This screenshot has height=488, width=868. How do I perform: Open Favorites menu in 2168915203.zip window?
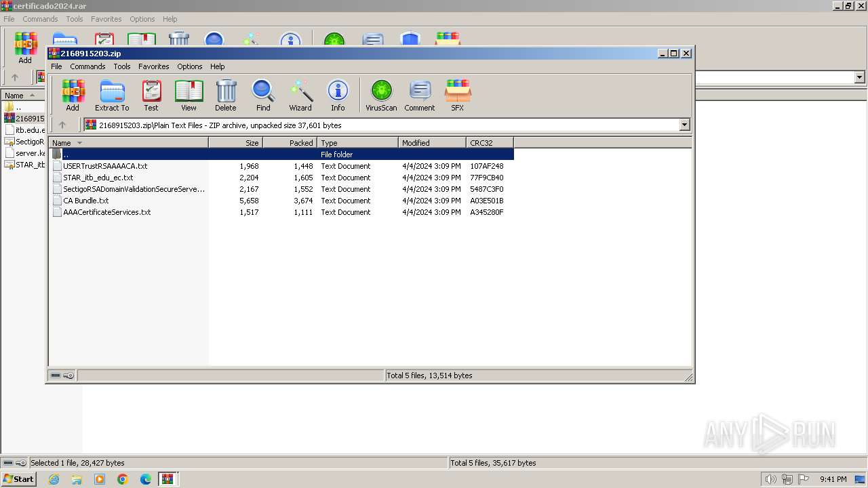coord(154,66)
